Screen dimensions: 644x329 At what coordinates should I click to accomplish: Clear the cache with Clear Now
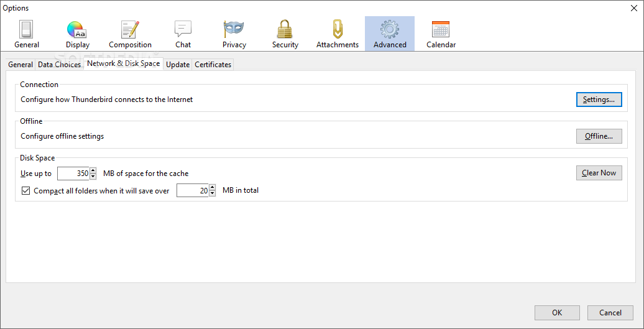599,173
